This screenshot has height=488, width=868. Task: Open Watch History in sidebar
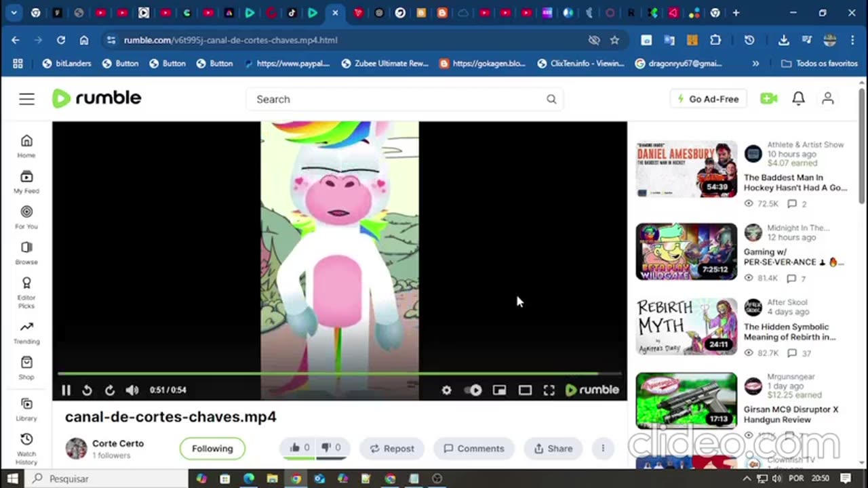point(26,449)
